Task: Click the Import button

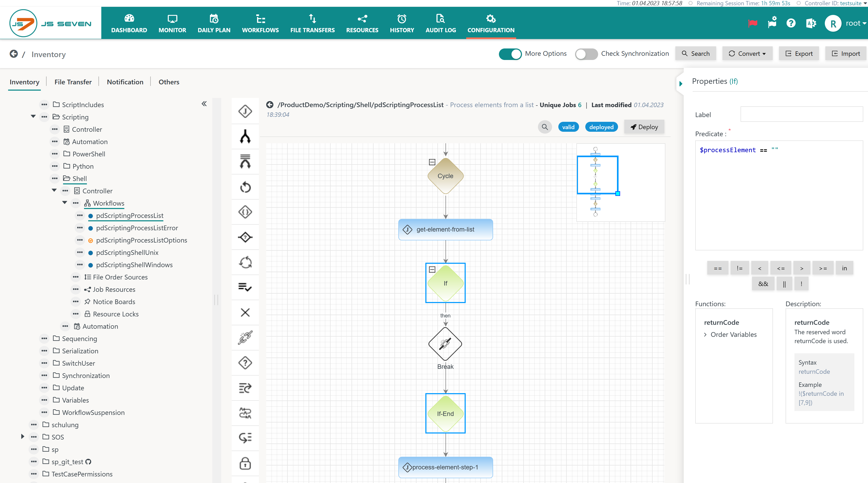Action: 845,54
